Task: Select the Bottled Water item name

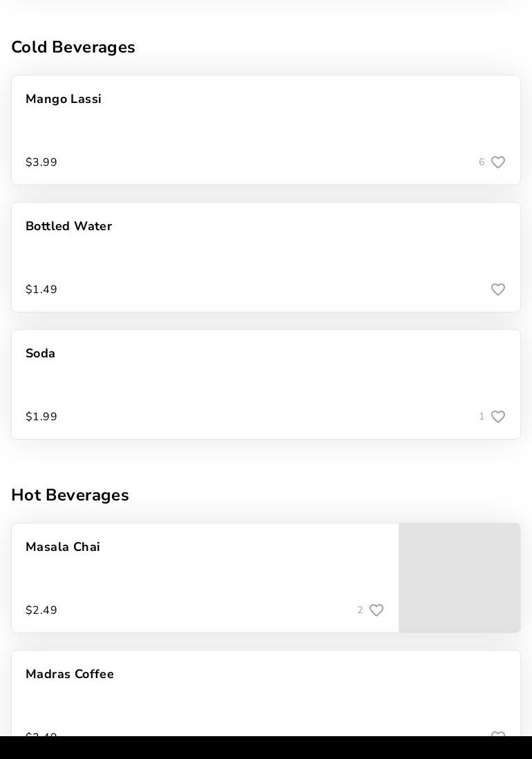Action: [68, 226]
